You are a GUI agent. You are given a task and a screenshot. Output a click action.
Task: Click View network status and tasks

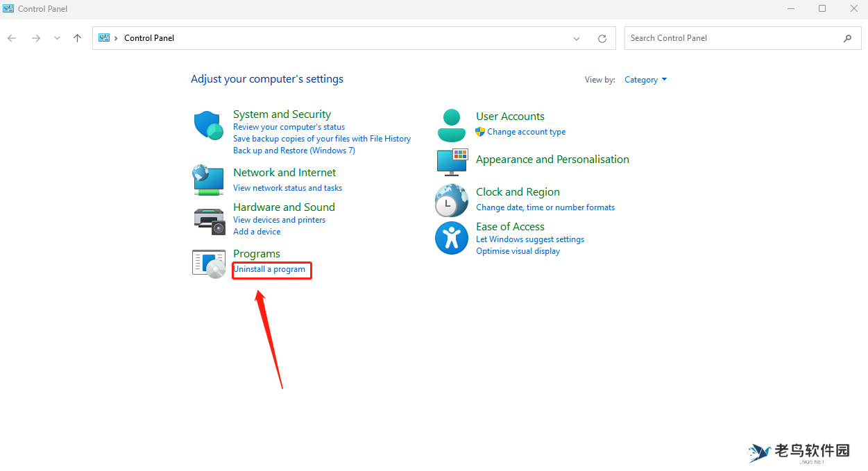287,188
